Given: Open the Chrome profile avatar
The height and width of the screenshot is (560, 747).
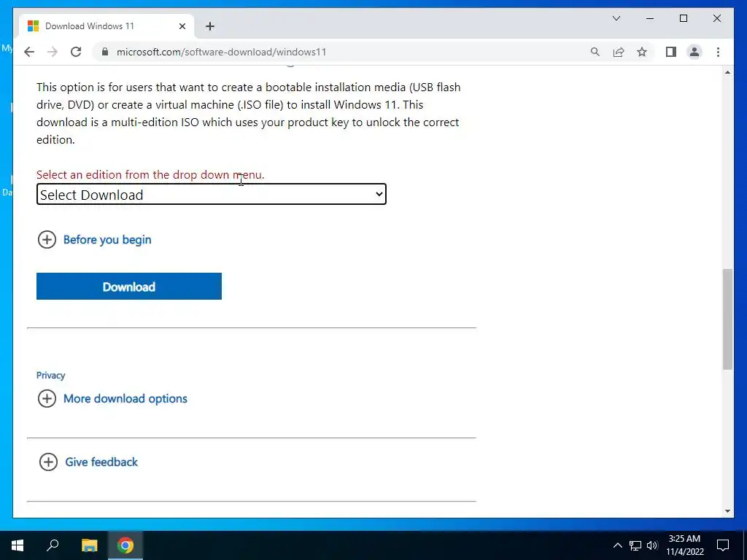Looking at the screenshot, I should pyautogui.click(x=694, y=52).
